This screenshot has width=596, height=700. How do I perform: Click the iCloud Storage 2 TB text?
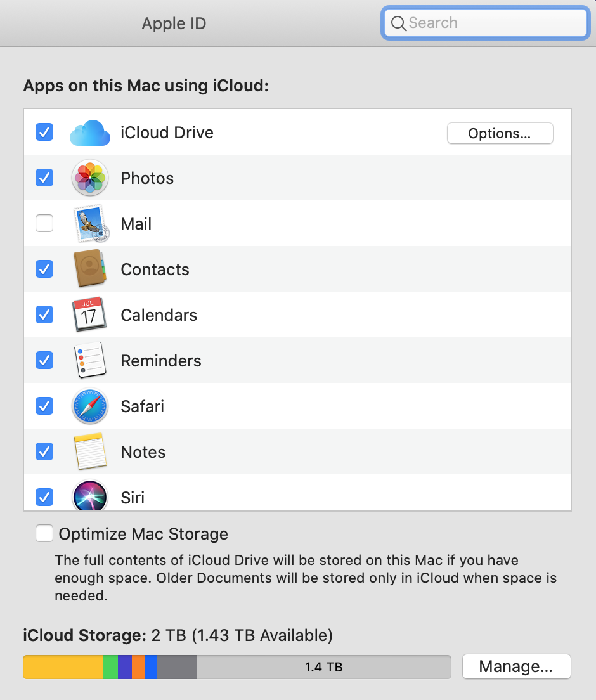[x=178, y=635]
